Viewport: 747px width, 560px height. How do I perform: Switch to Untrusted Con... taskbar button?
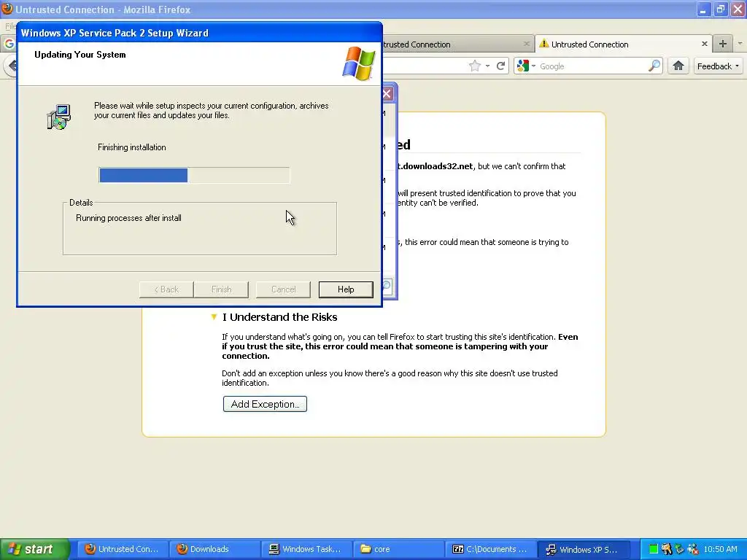pyautogui.click(x=122, y=549)
